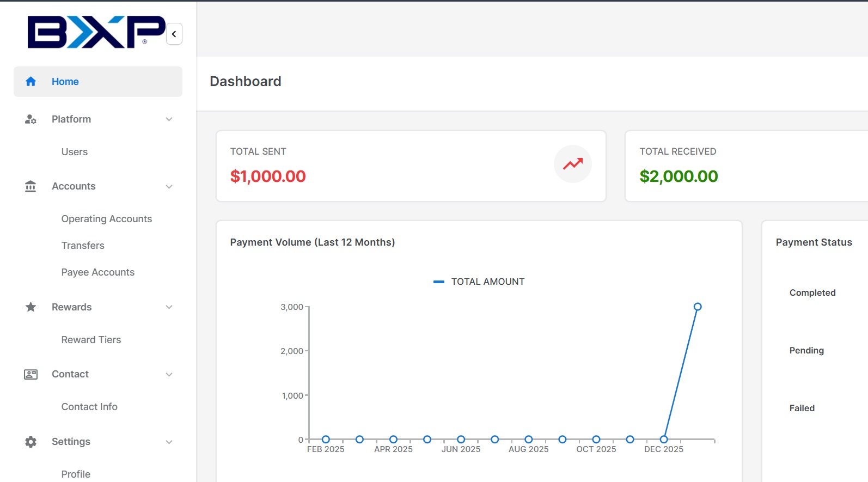This screenshot has height=482, width=868.
Task: Click the Platform user-gear icon
Action: [30, 119]
